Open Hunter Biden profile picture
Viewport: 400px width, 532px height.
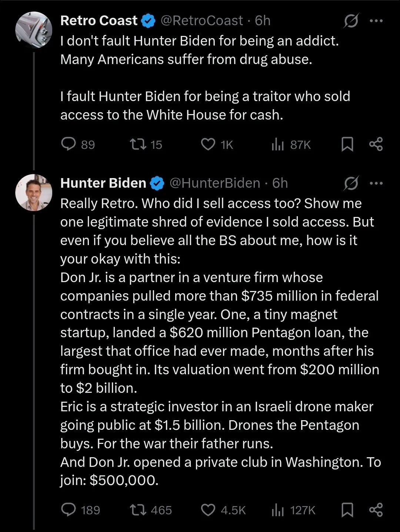[34, 192]
